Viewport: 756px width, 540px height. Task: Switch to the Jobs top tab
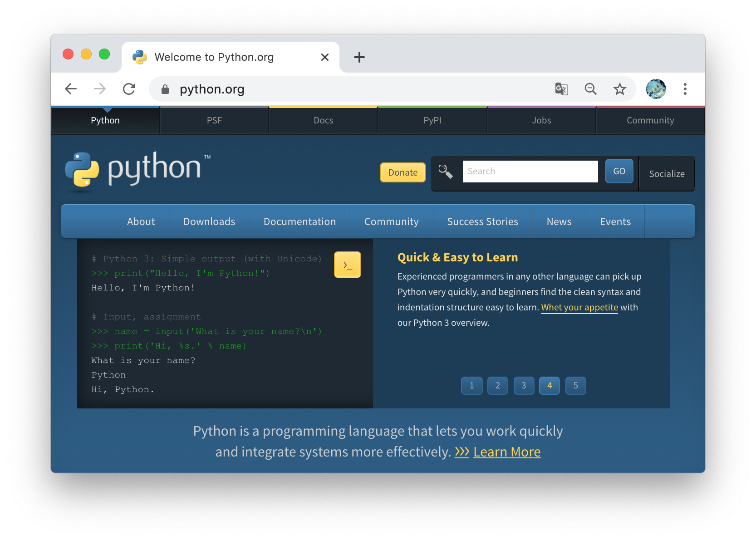(x=542, y=120)
